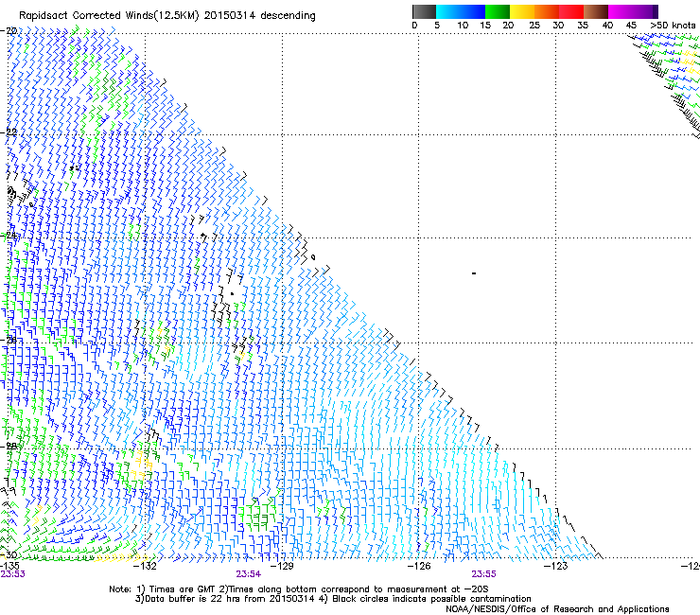Viewport: 700px width, 615px height.
Task: Click the orange 25-30 knots legend swatch
Action: [547, 11]
